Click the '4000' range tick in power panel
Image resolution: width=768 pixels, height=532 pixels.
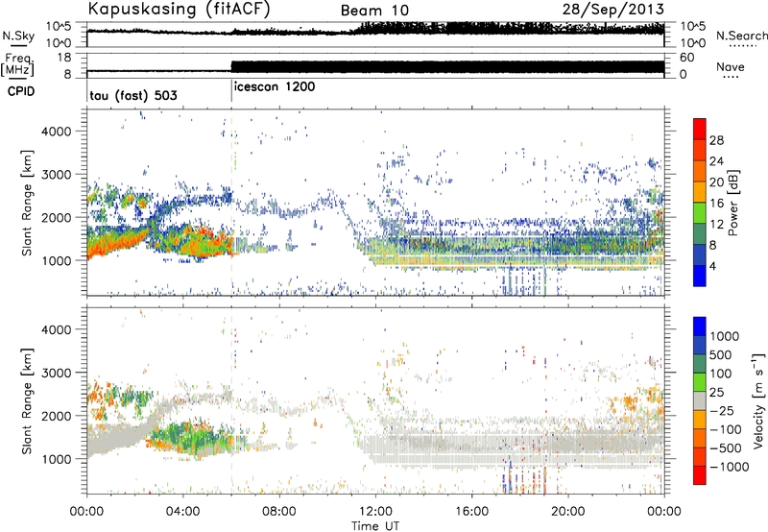56,132
